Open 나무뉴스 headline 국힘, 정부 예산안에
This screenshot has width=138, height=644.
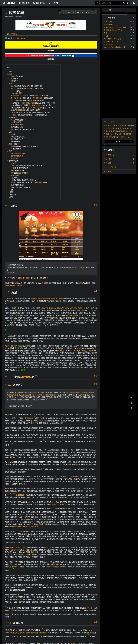(119, 125)
